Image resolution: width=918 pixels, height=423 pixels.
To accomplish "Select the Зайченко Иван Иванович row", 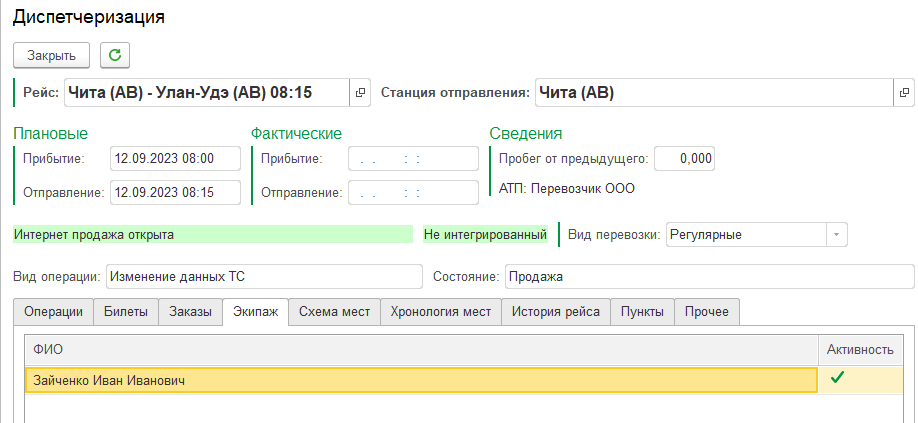I will [x=420, y=380].
